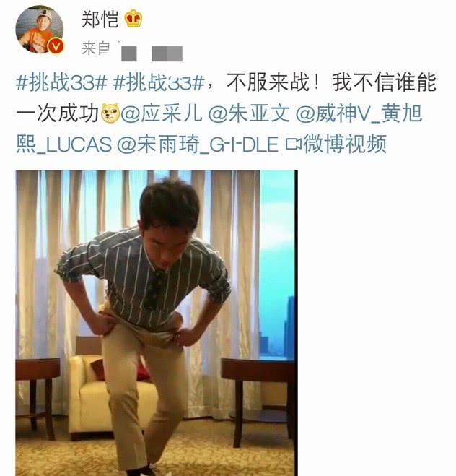The width and height of the screenshot is (456, 476).
Task: Tap the 一次成功 post text
Action: [x=57, y=114]
